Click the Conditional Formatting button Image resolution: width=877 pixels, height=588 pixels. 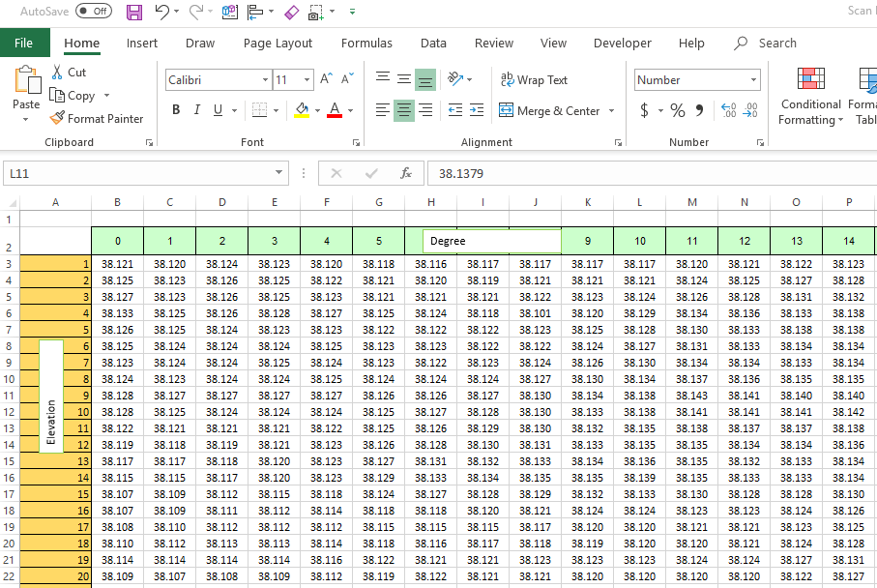810,97
